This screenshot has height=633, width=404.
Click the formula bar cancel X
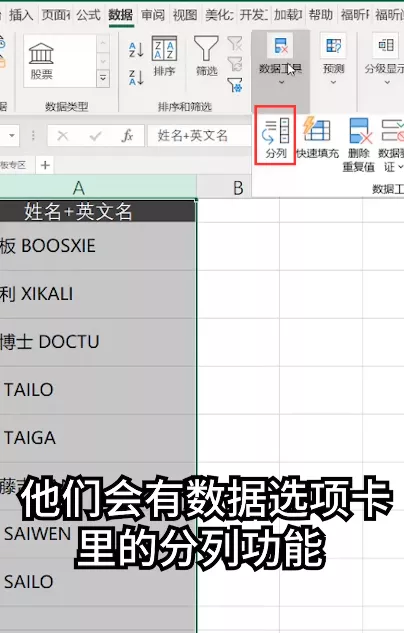(63, 136)
